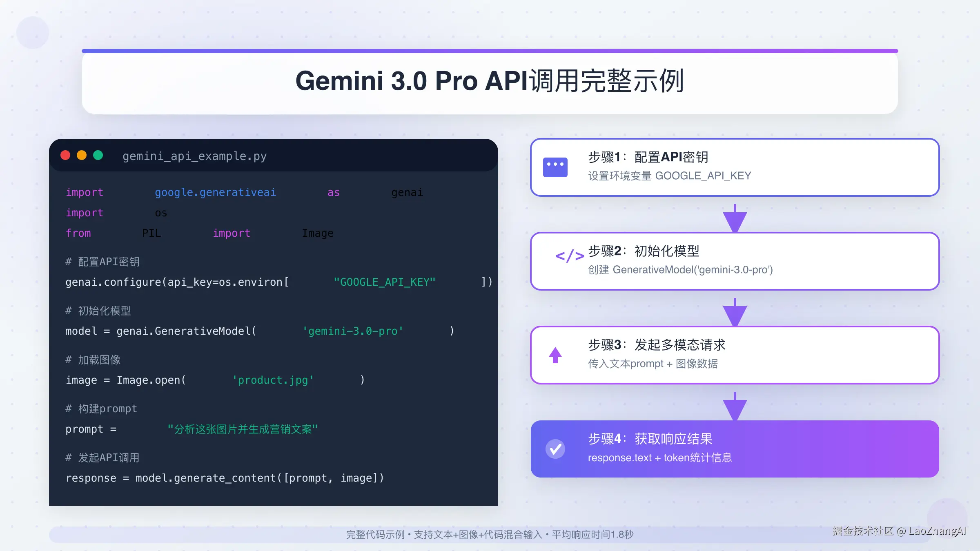Click the comment "# 配置API密钥"
The width and height of the screenshot is (980, 551).
point(102,262)
